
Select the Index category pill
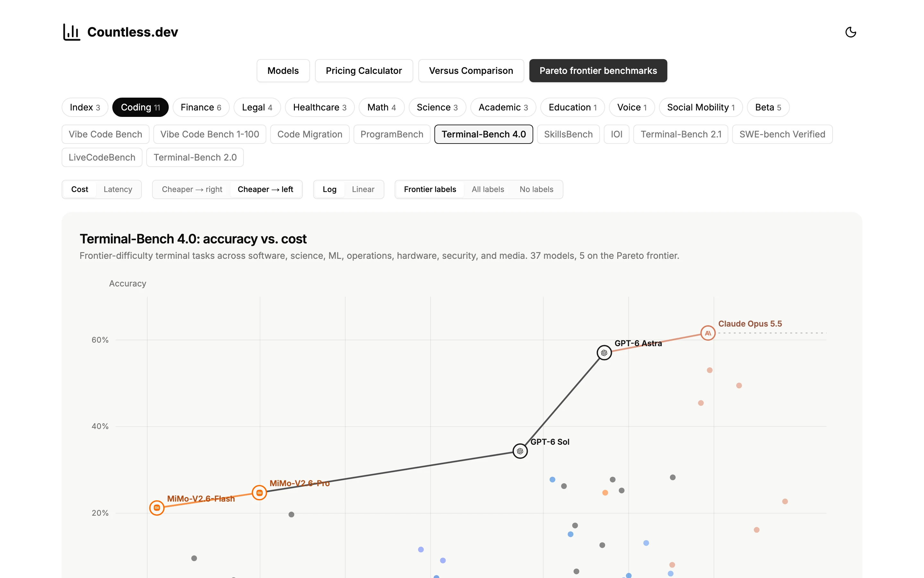(x=85, y=108)
